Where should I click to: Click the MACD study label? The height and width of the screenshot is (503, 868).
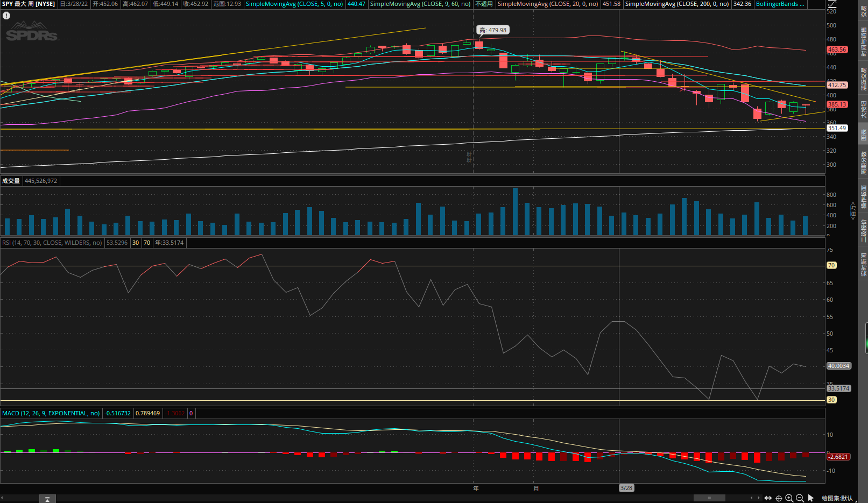(51, 413)
